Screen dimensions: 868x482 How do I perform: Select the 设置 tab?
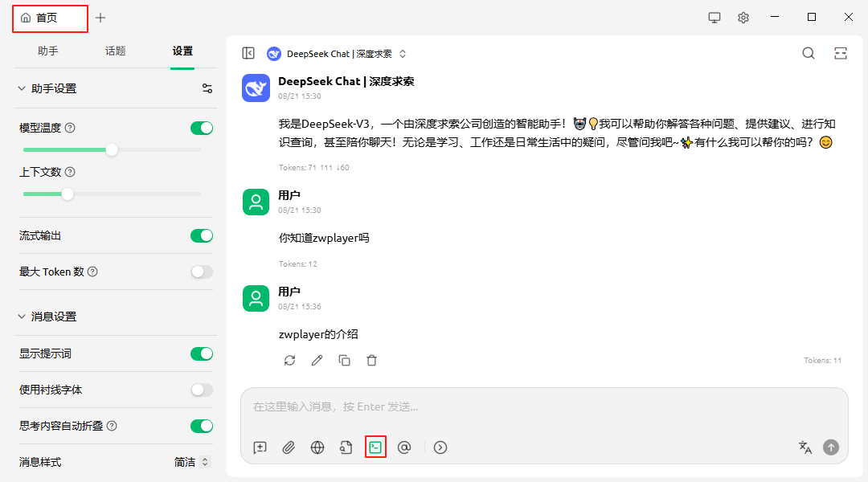(x=182, y=51)
